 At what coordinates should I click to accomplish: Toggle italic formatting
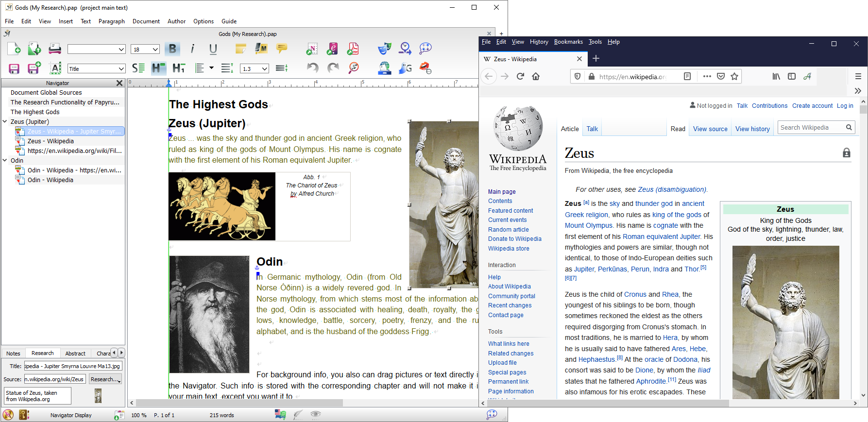[193, 49]
